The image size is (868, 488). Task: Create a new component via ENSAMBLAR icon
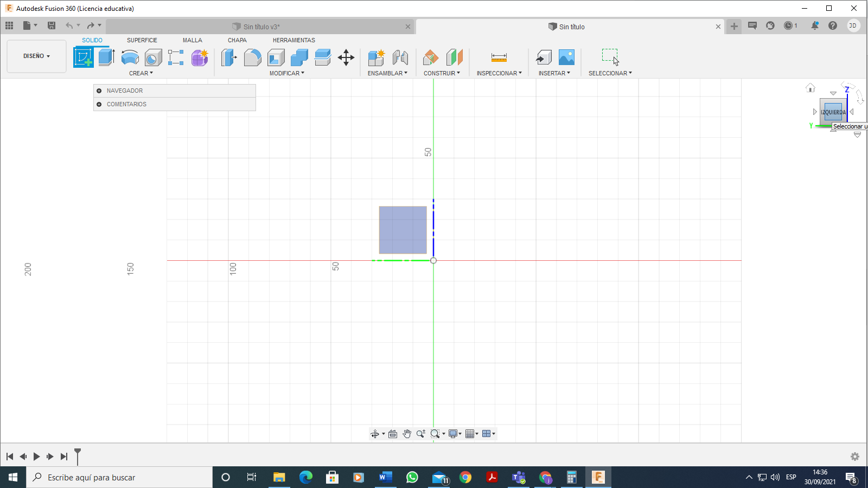(375, 56)
